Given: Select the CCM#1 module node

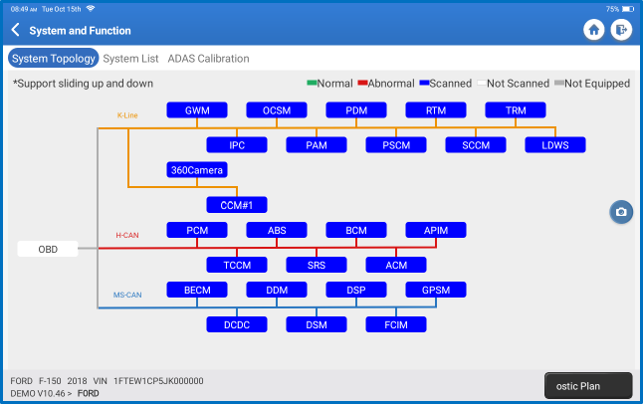Looking at the screenshot, I should (237, 205).
